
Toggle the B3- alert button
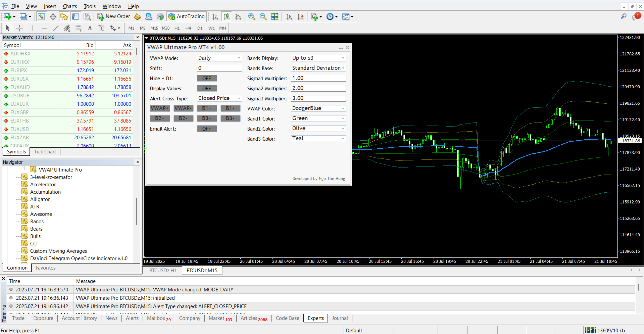(x=230, y=118)
